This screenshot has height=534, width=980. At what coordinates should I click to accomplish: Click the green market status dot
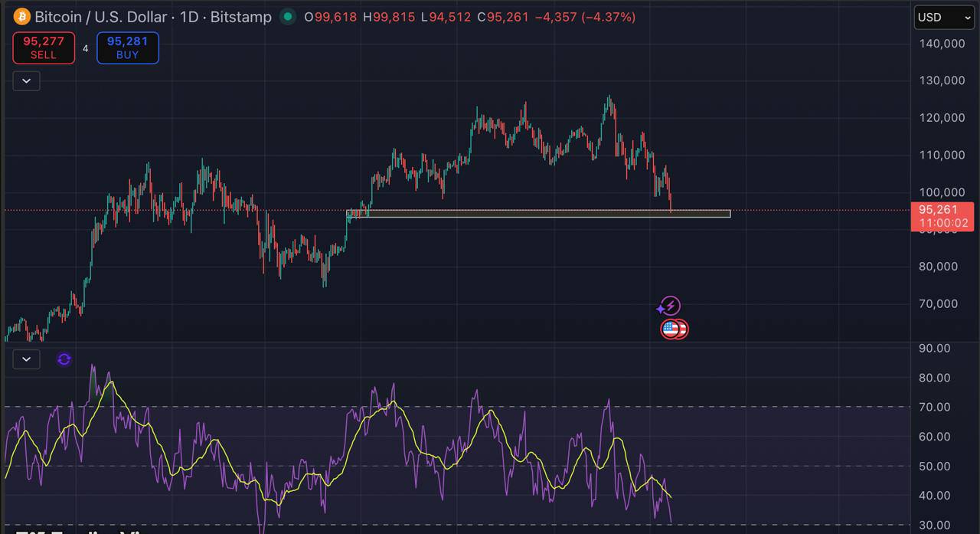[x=287, y=16]
